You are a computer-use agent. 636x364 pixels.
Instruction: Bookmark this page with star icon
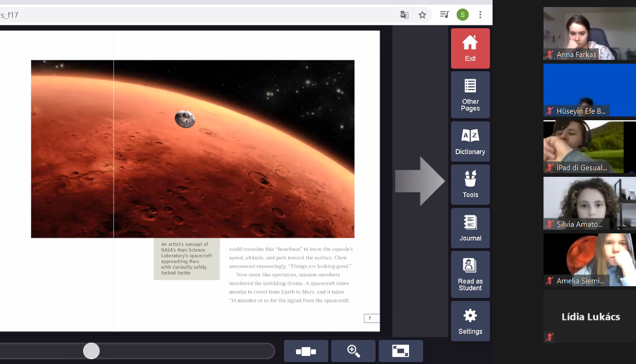click(x=422, y=15)
